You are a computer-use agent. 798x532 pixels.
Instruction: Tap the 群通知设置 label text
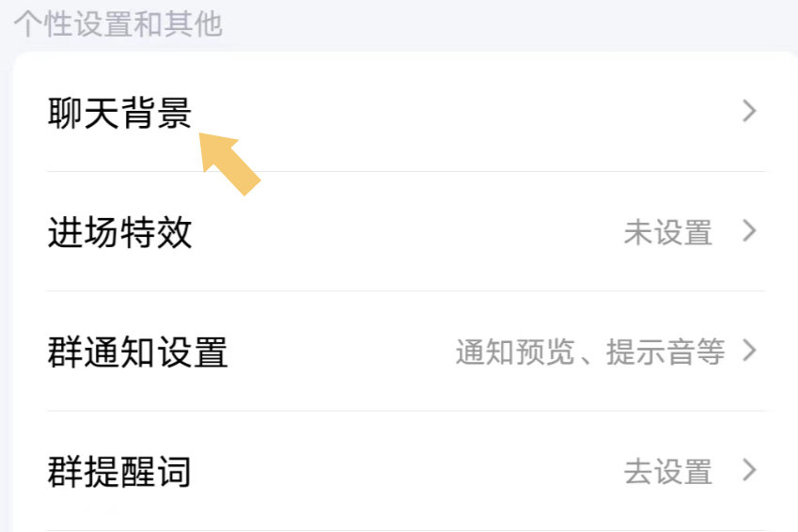(137, 352)
